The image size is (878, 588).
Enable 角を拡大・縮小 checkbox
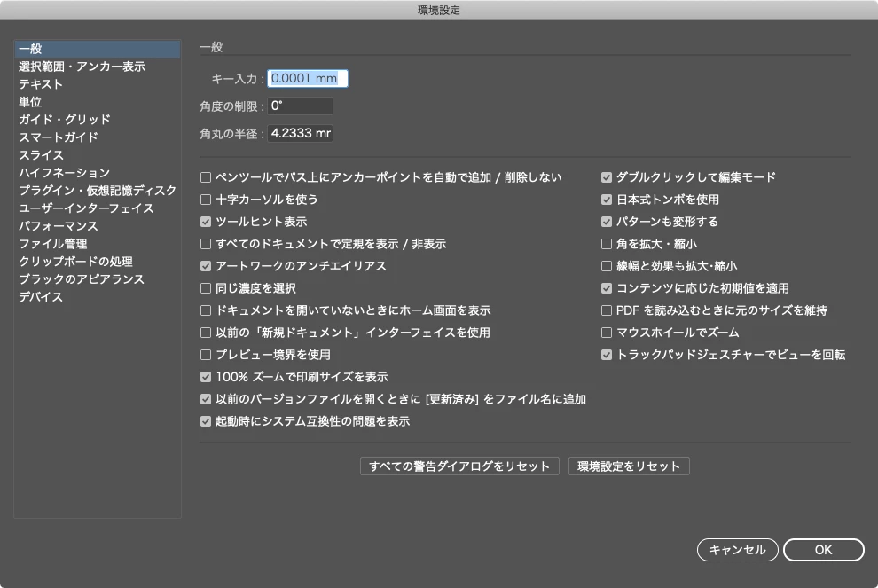[x=607, y=244]
